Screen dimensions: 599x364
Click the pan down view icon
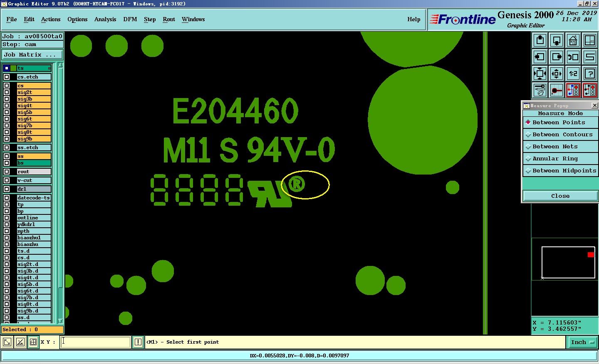tap(557, 40)
